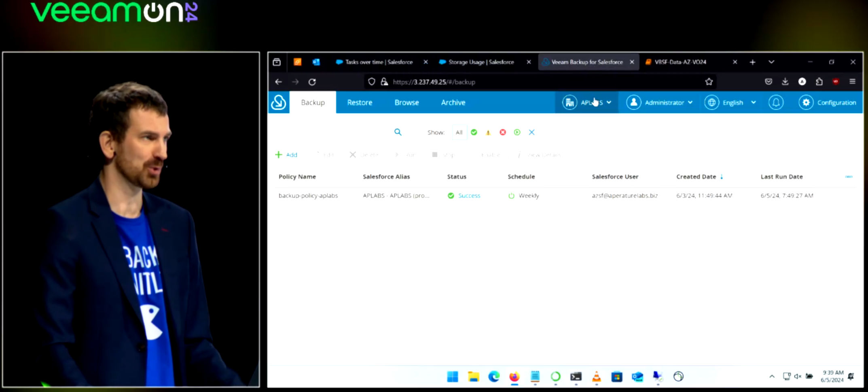
Task: Open the terminal taskbar icon
Action: [x=576, y=377]
